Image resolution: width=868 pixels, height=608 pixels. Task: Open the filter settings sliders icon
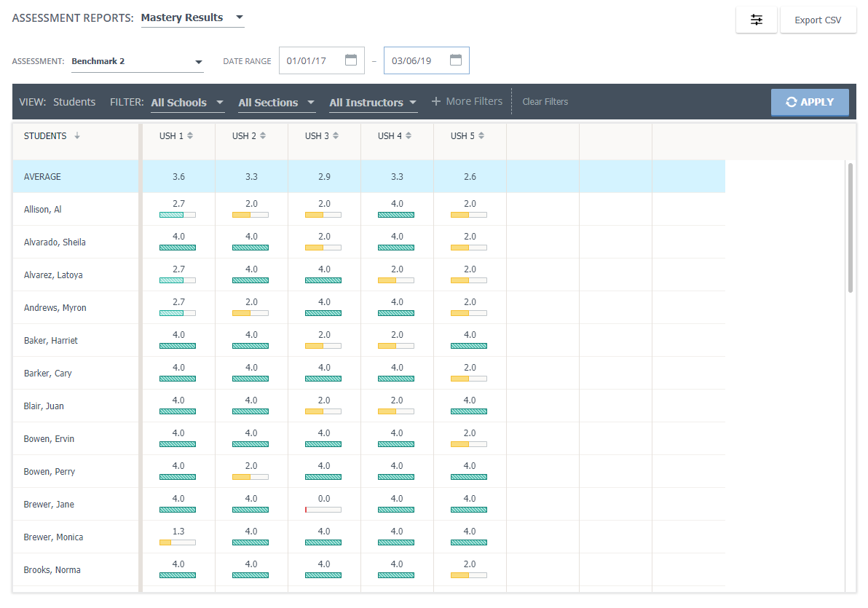tap(757, 20)
